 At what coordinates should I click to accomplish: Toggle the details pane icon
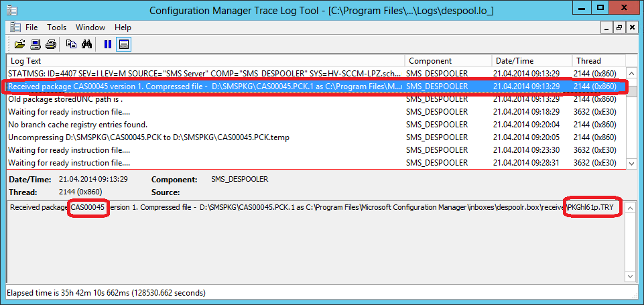click(123, 44)
